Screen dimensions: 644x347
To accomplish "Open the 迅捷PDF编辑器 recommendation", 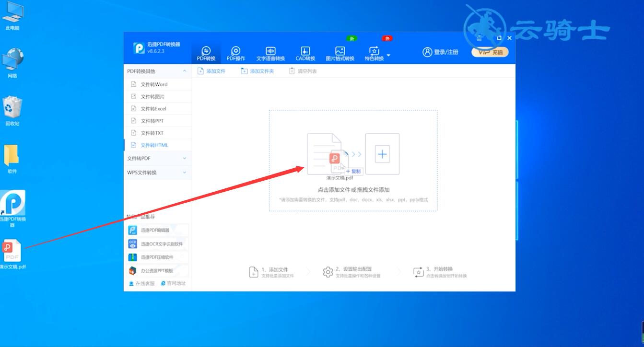I will click(158, 230).
